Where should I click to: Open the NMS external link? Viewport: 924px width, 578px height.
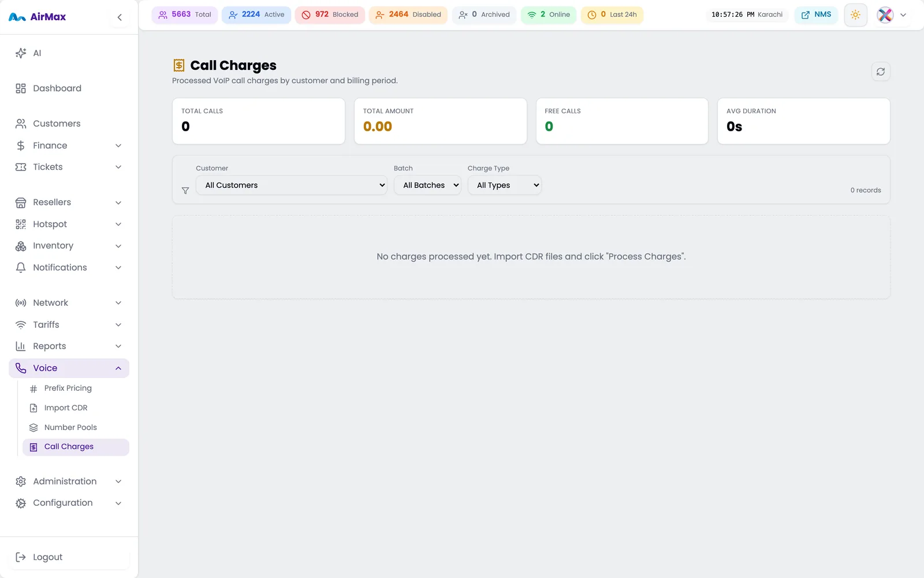point(816,14)
